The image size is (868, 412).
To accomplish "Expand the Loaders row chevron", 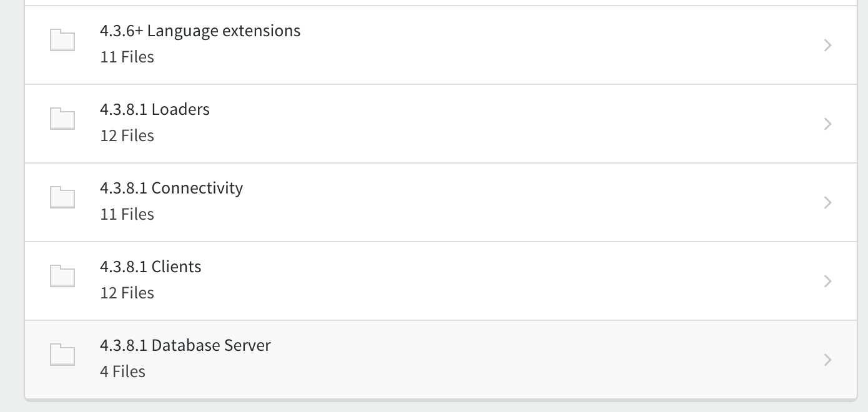I will click(x=828, y=124).
